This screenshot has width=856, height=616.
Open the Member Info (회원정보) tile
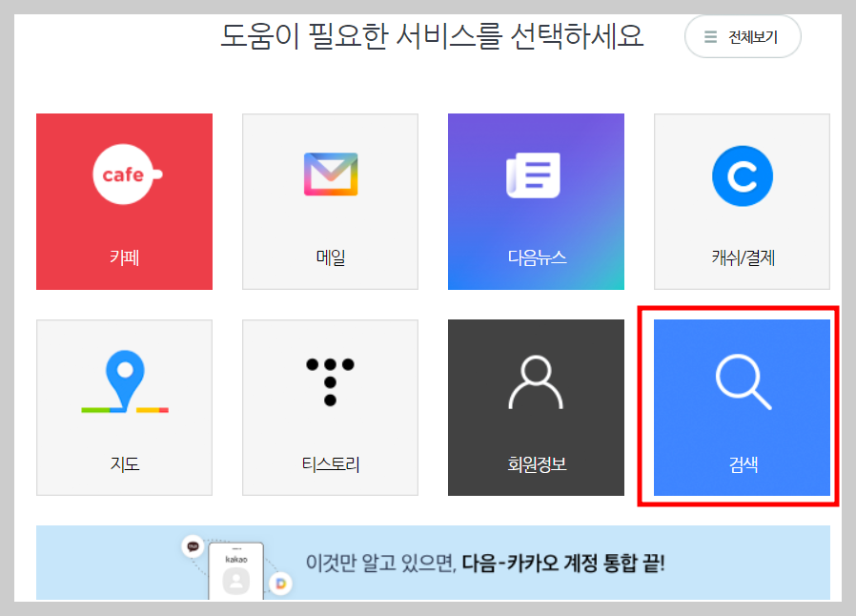click(536, 407)
